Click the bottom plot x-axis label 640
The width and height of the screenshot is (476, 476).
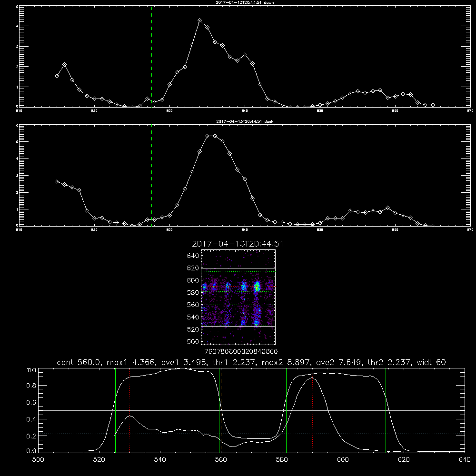(465, 460)
